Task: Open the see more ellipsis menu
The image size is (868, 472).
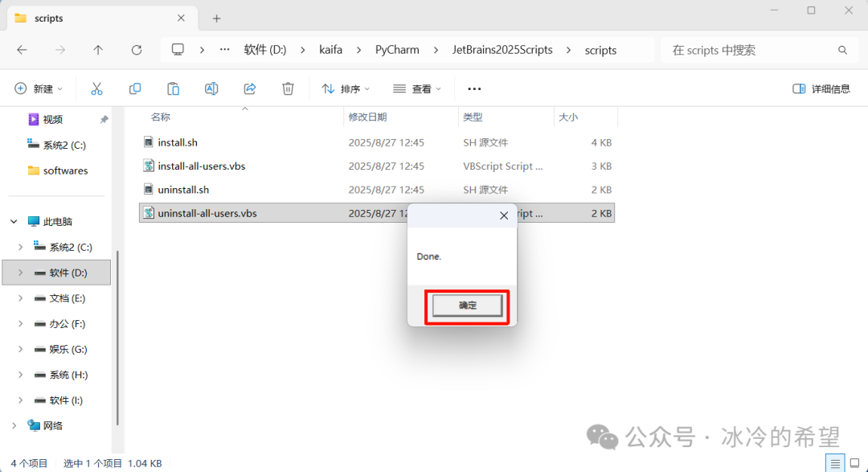Action: click(474, 88)
